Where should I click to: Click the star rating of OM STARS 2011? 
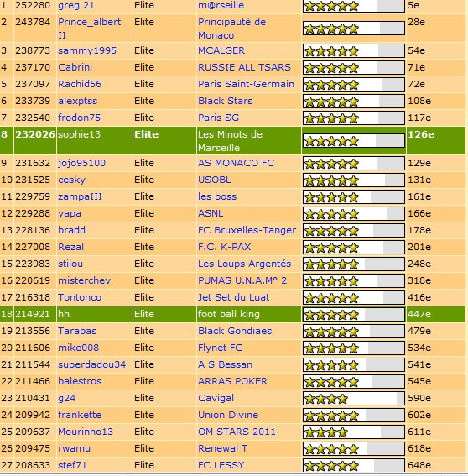coord(354,432)
